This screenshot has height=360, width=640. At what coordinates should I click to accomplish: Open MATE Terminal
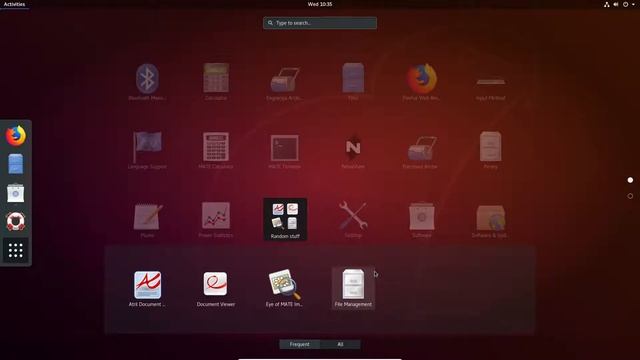coord(284,151)
